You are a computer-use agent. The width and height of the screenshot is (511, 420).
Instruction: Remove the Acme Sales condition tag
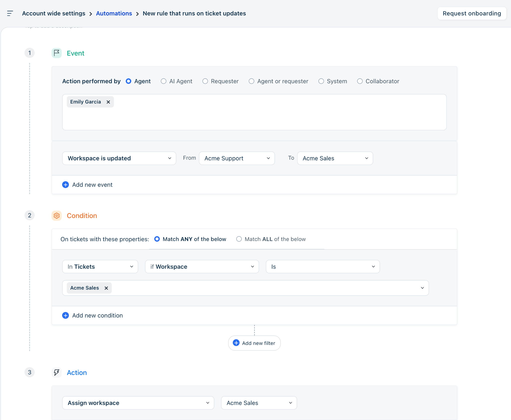106,288
